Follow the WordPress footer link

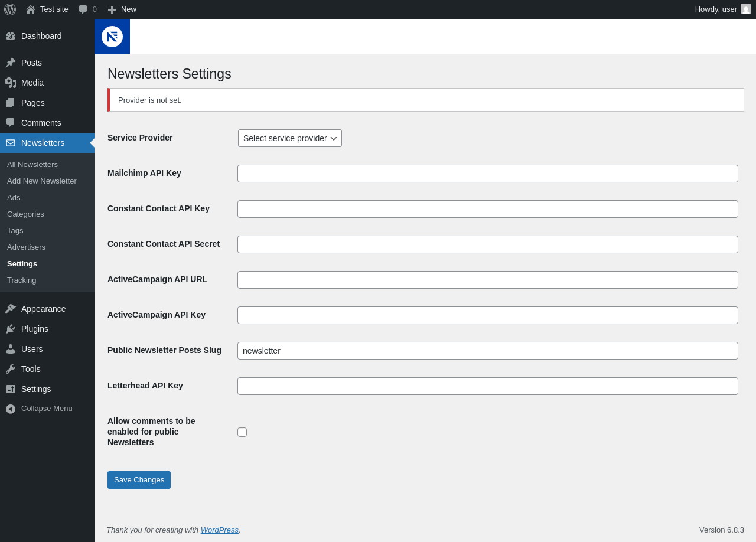pos(220,530)
